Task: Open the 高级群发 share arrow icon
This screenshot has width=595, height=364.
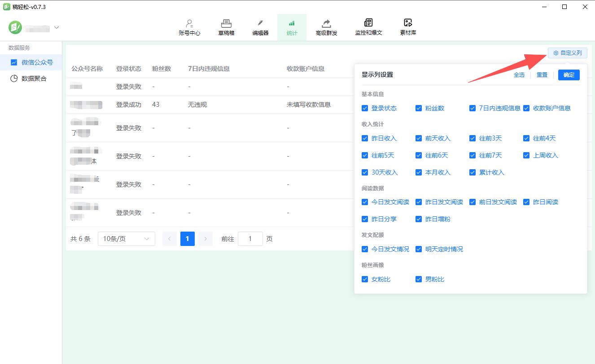Action: [x=326, y=23]
